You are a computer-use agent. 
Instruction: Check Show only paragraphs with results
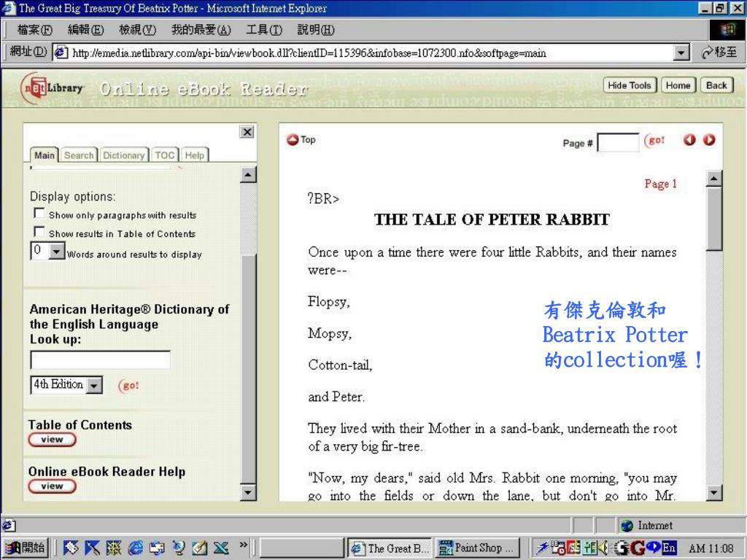(39, 213)
